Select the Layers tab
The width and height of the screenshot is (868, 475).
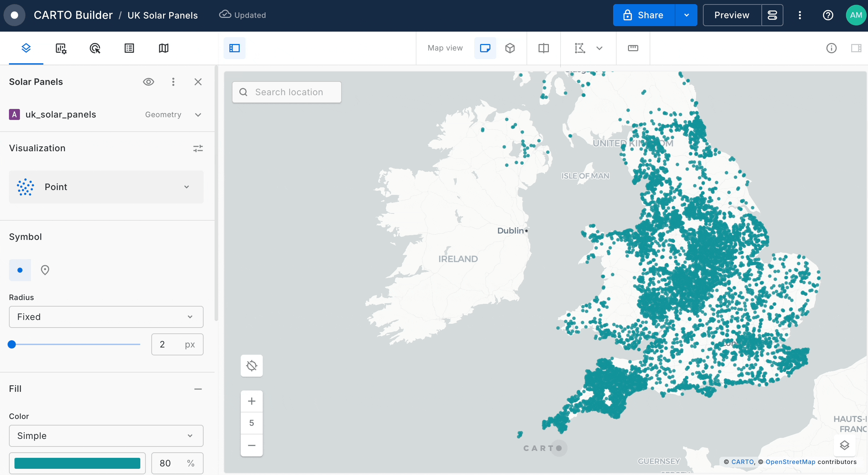(x=26, y=48)
